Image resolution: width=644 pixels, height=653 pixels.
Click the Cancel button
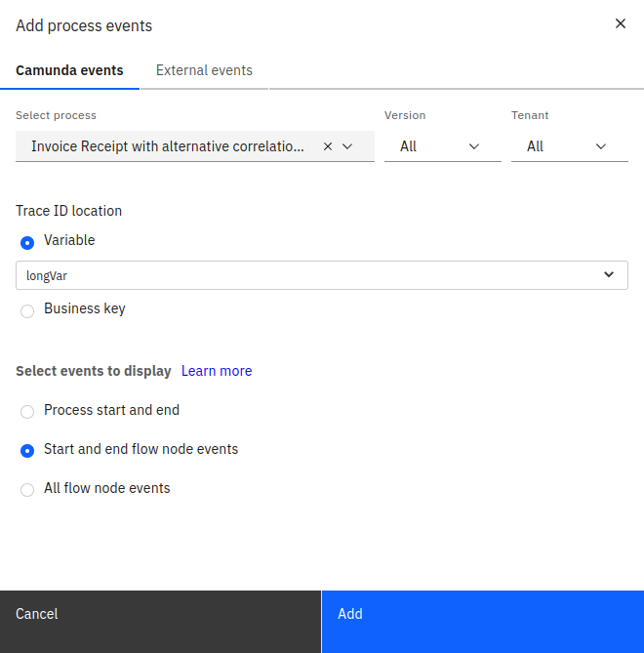(160, 614)
